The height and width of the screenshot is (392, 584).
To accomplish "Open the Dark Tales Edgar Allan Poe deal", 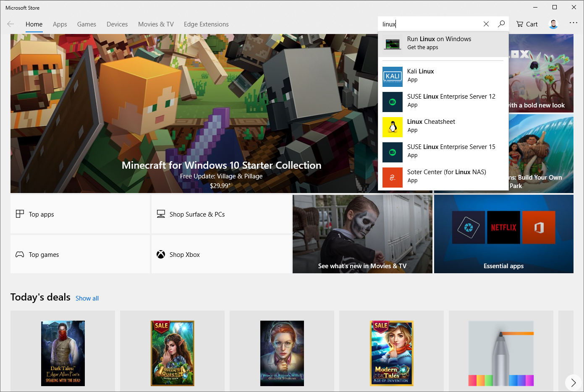I will 63,353.
